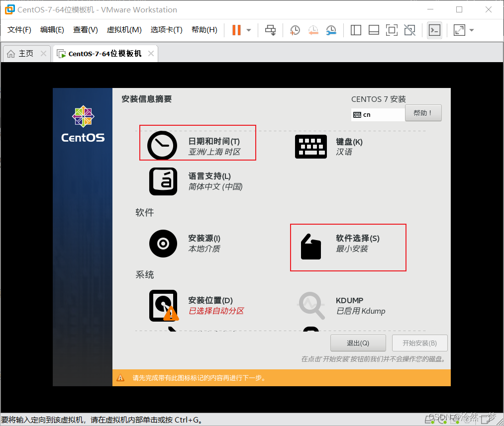Click the 汉语 keyboard layout text
Image resolution: width=504 pixels, height=426 pixels.
tap(344, 152)
